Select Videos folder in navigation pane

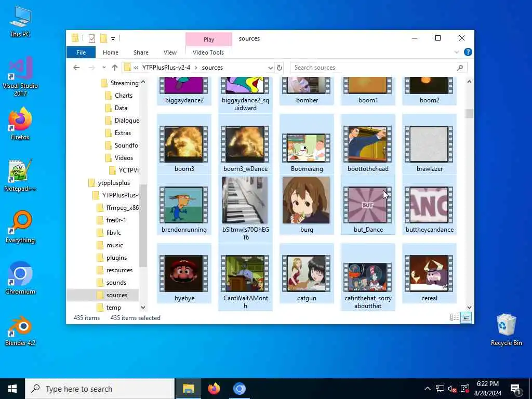click(119, 158)
